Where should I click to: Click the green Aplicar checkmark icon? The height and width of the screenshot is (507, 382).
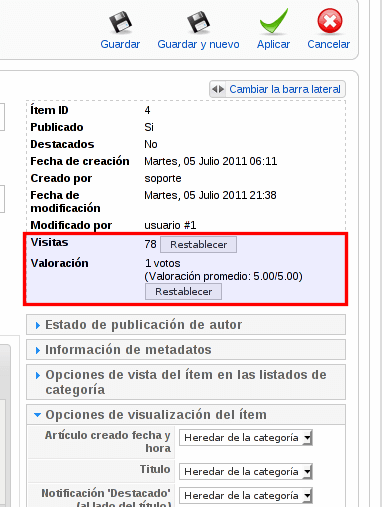click(x=274, y=21)
